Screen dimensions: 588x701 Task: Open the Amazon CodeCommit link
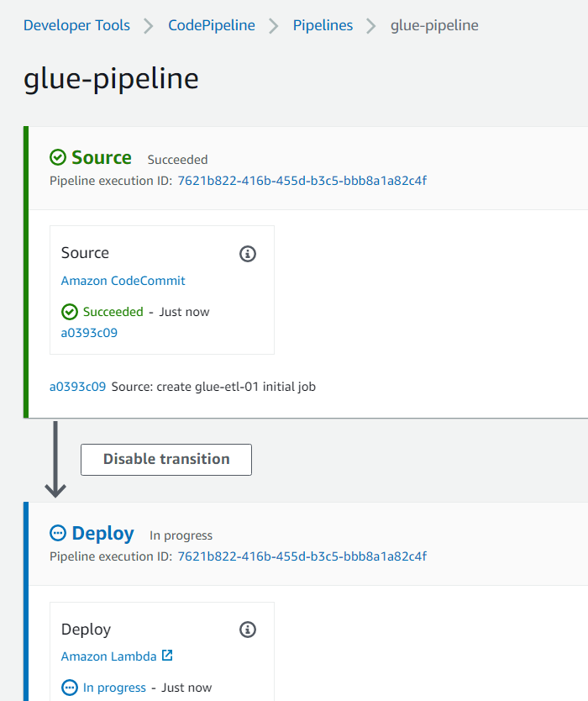click(x=123, y=281)
